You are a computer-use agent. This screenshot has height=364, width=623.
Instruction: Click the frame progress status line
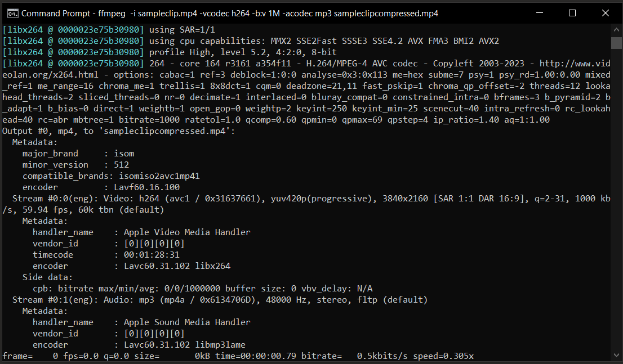(238, 356)
